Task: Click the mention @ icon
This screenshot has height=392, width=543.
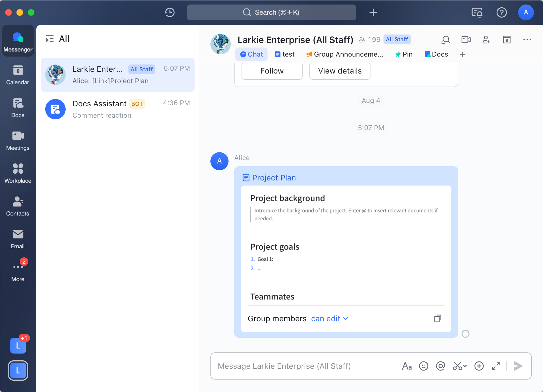Action: click(x=440, y=366)
